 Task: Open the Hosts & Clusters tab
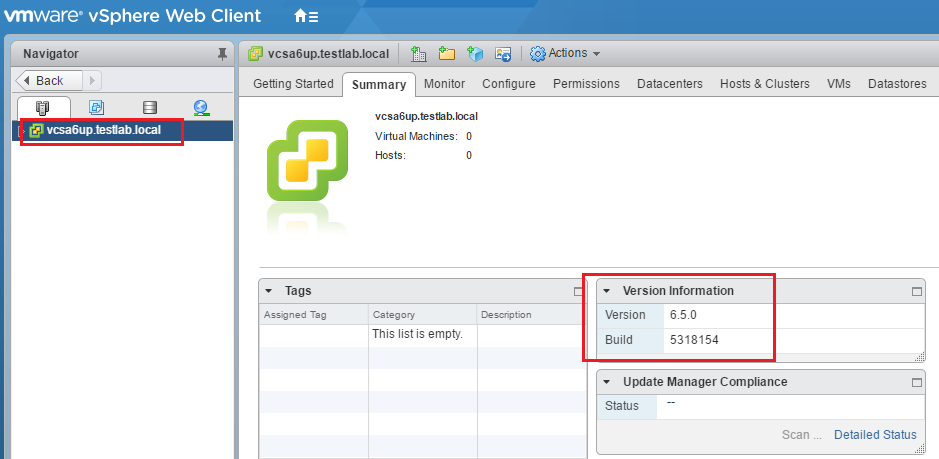coord(765,84)
